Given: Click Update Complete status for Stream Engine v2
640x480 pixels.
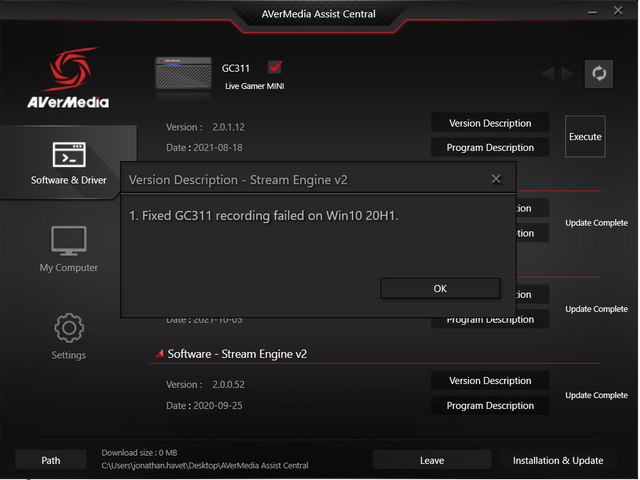Looking at the screenshot, I should (598, 396).
